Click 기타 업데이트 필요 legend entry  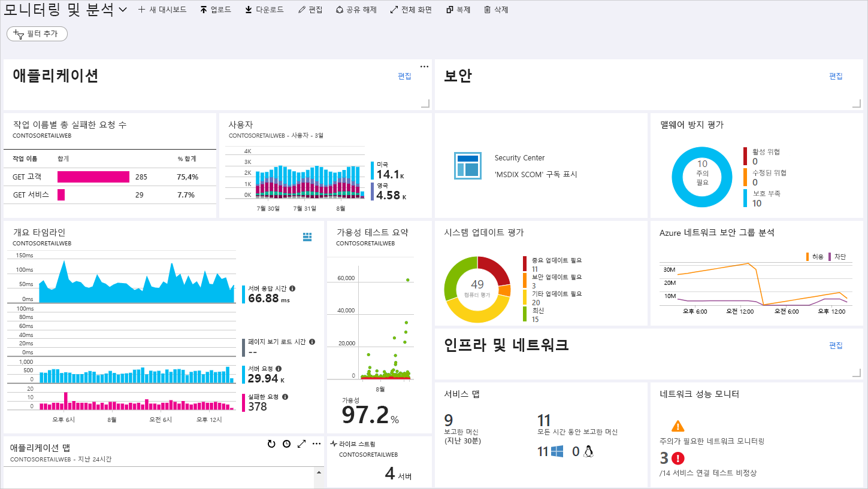coord(553,298)
